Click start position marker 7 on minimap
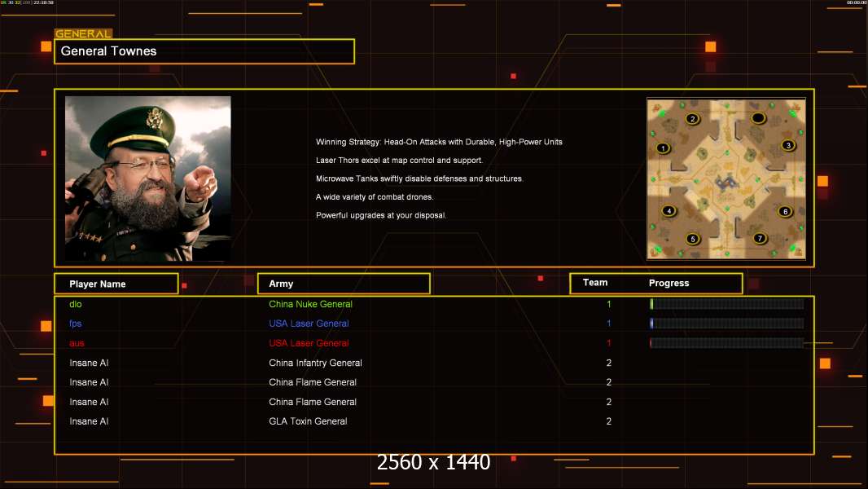 (760, 238)
